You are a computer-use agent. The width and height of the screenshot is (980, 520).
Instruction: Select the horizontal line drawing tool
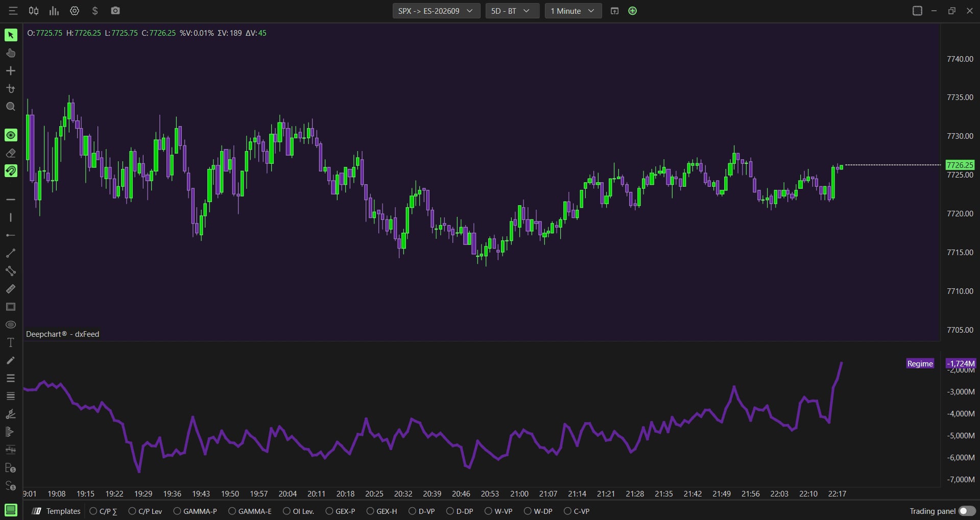(11, 200)
